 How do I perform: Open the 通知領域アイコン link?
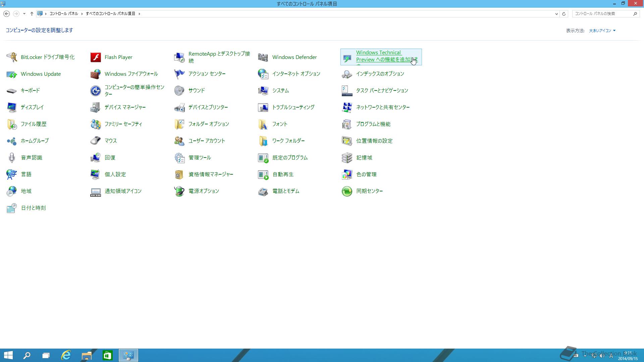point(123,191)
